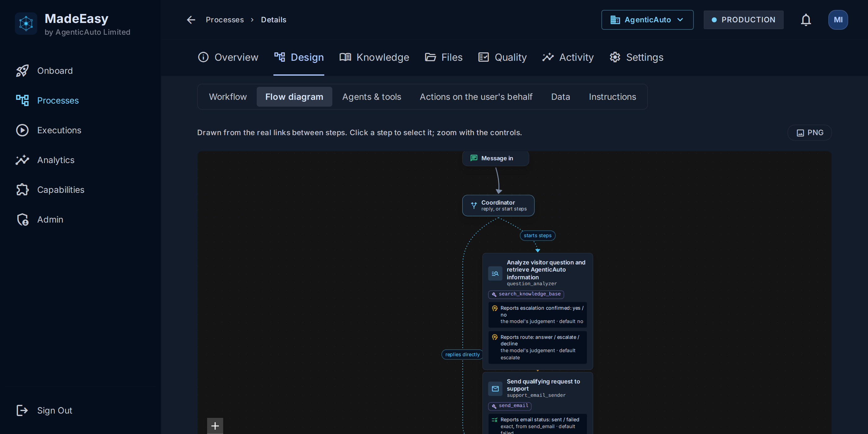Click Sign Out

click(44, 410)
